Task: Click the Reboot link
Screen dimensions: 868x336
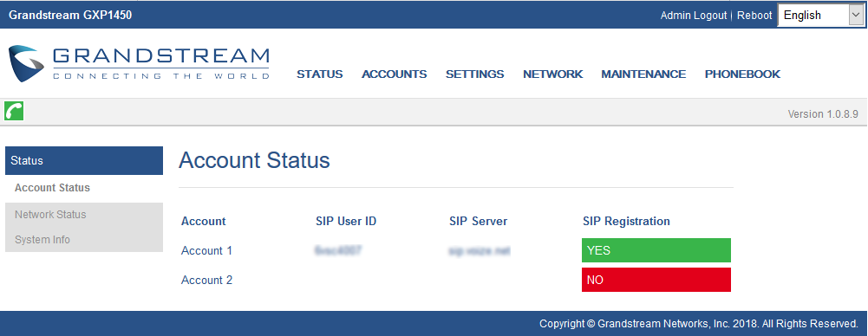Action: [754, 16]
